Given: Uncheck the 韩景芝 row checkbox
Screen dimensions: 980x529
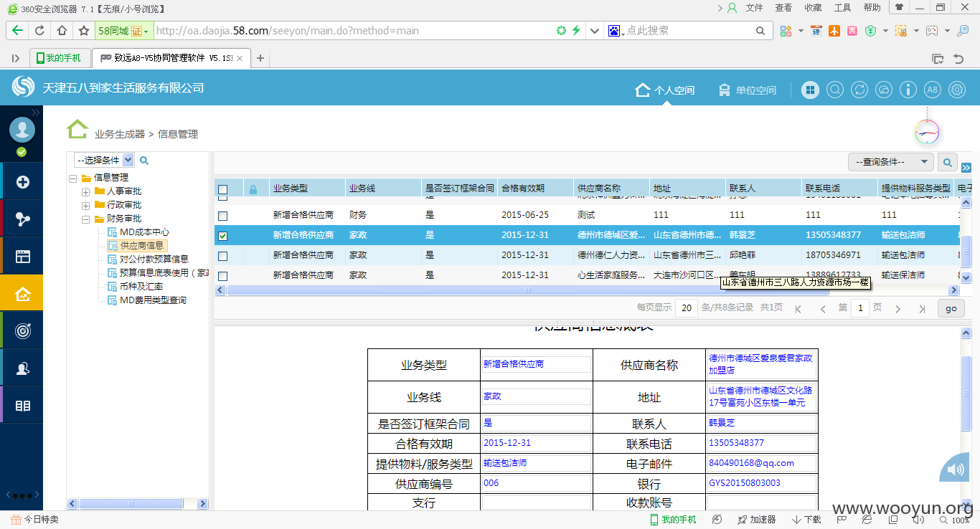Looking at the screenshot, I should tap(222, 235).
